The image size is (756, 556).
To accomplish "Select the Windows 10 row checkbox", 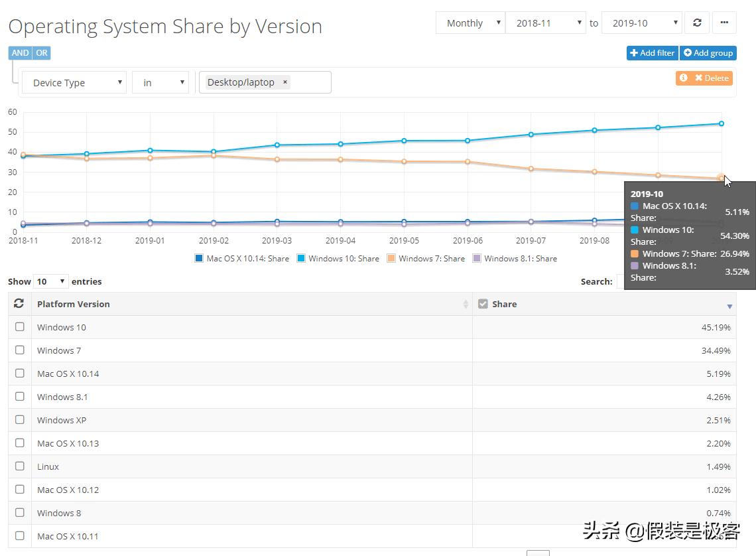I will pos(19,326).
